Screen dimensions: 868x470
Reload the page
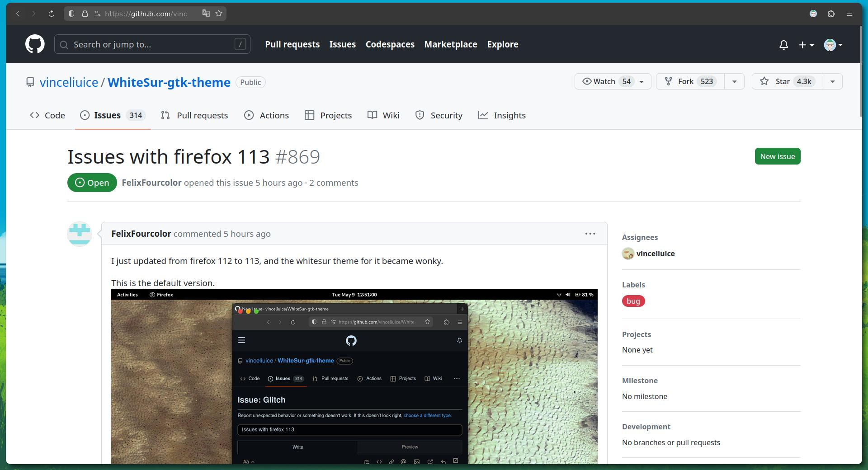click(51, 14)
